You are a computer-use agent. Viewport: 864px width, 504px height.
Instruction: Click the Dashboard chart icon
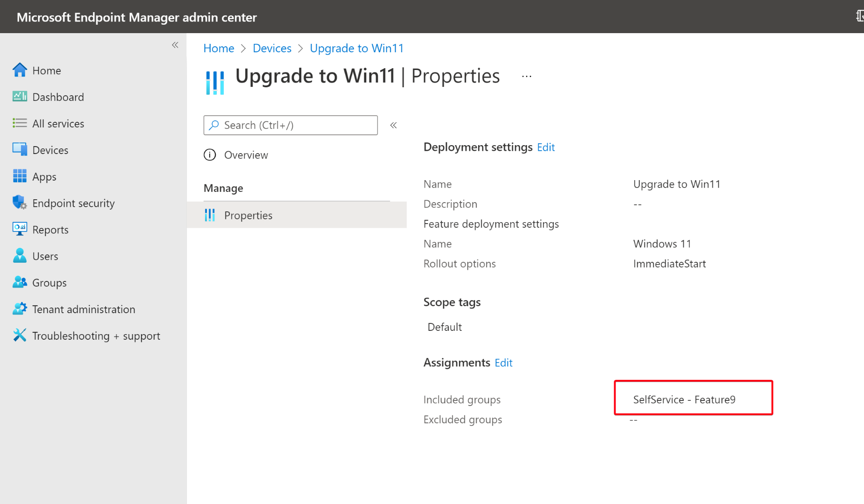click(20, 97)
